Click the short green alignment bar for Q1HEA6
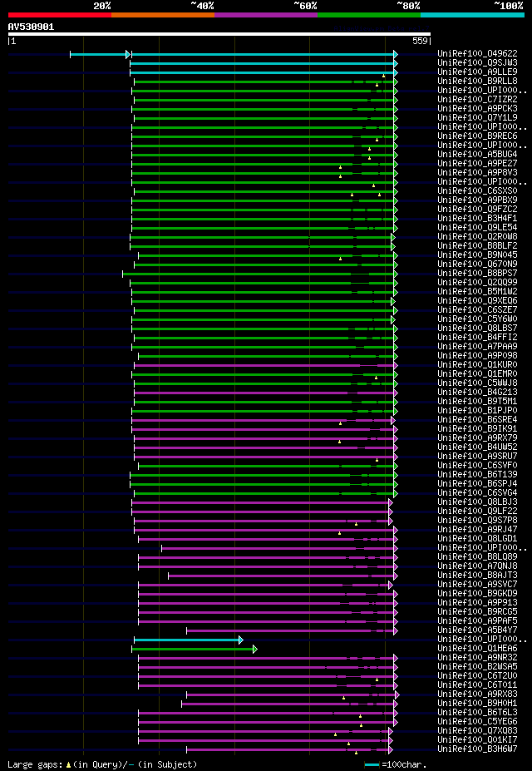This screenshot has height=771, width=532. (x=193, y=649)
